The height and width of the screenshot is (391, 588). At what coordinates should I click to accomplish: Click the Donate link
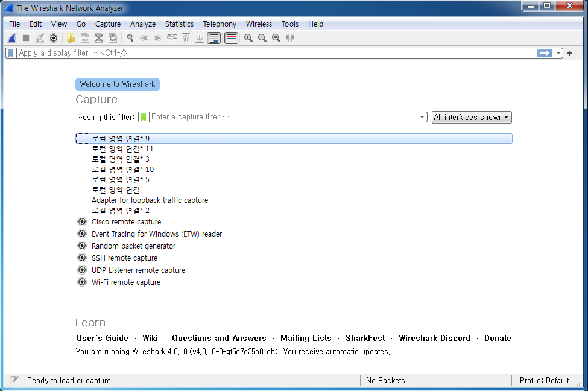point(498,338)
